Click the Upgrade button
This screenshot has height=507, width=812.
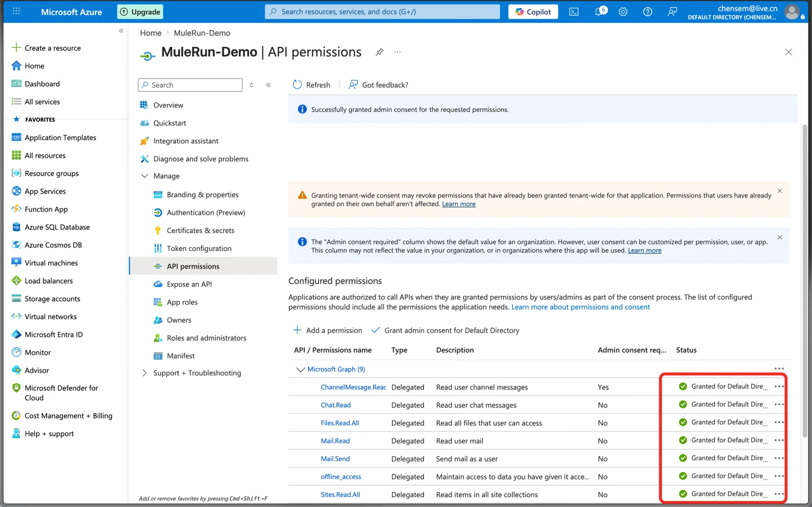(x=141, y=12)
